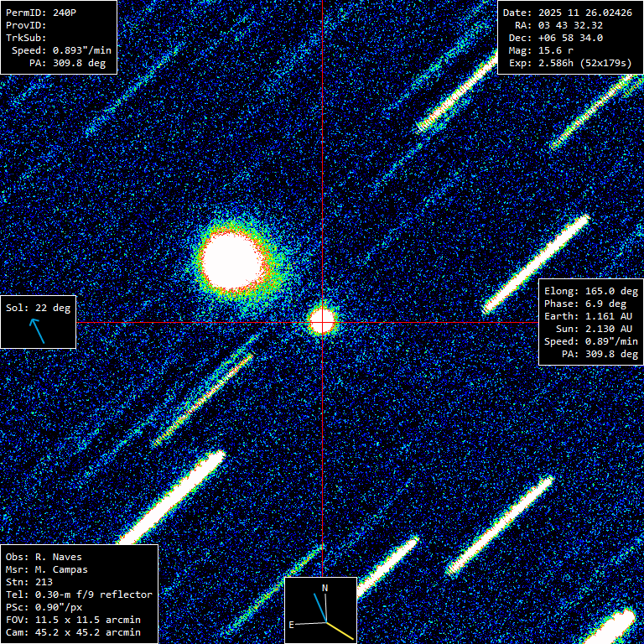The height and width of the screenshot is (644, 644).
Task: Click the E label on the compass
Action: (x=292, y=625)
